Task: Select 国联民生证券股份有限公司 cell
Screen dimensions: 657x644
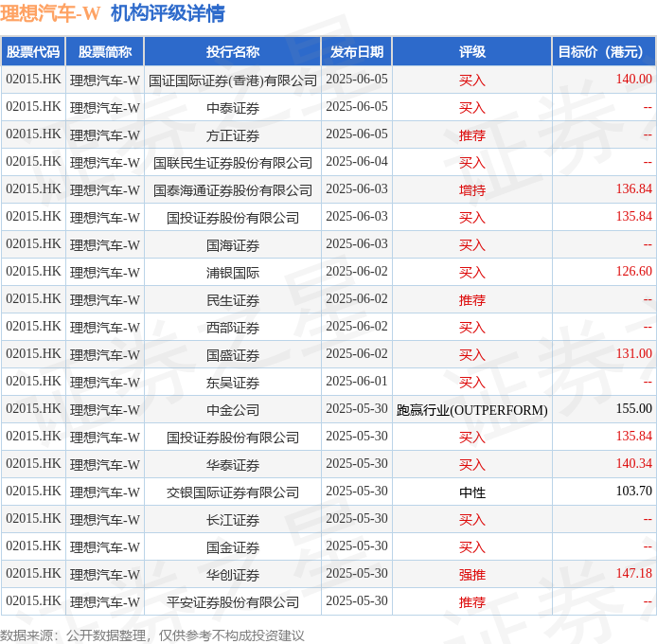Action: [x=233, y=163]
